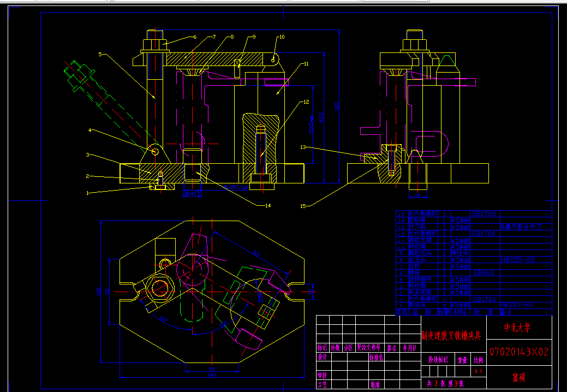Select part name 夹具底板 in row 3
This screenshot has width=567, height=392.
420,292
